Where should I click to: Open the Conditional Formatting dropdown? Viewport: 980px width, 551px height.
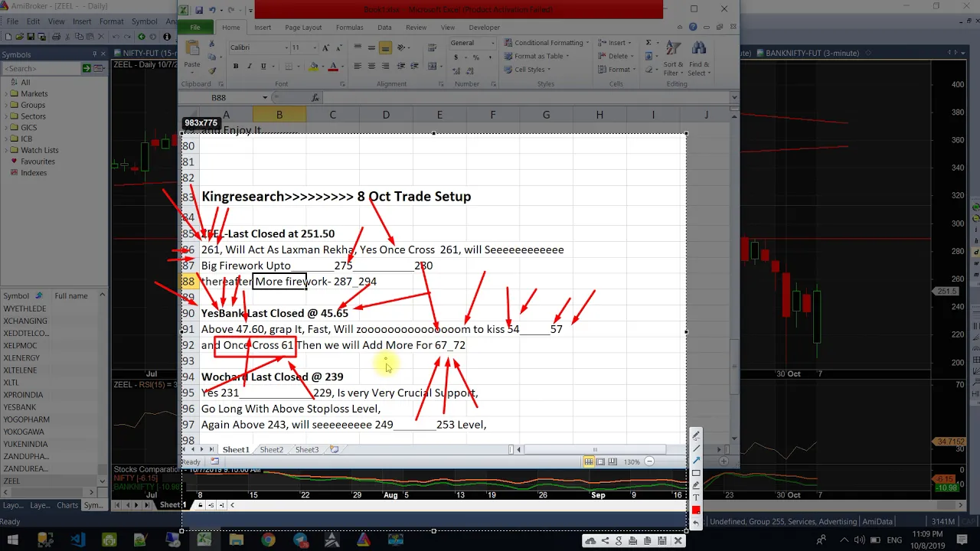tap(546, 43)
